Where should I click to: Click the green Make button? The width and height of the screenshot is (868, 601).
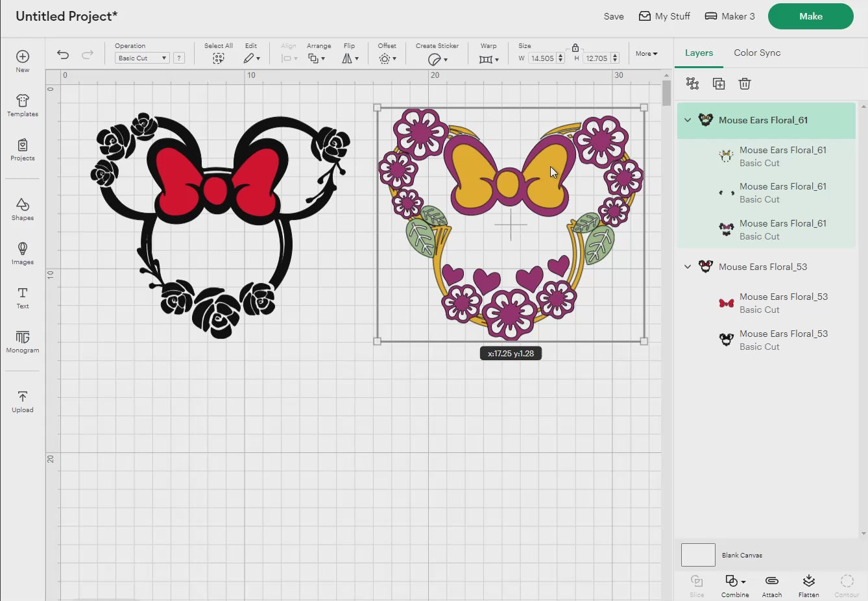(x=811, y=16)
